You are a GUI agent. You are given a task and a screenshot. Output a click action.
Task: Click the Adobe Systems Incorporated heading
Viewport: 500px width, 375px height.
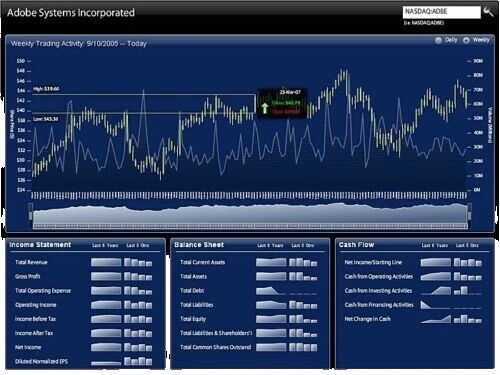coord(71,13)
